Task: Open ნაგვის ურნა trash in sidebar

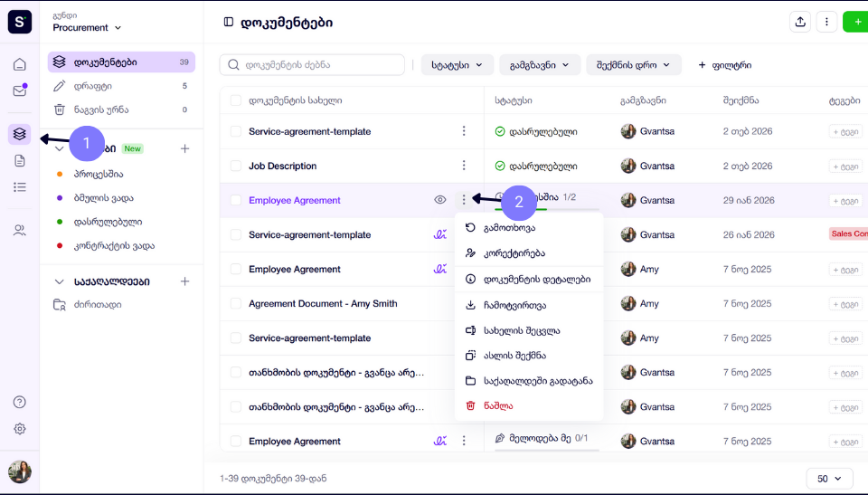Action: (121, 109)
